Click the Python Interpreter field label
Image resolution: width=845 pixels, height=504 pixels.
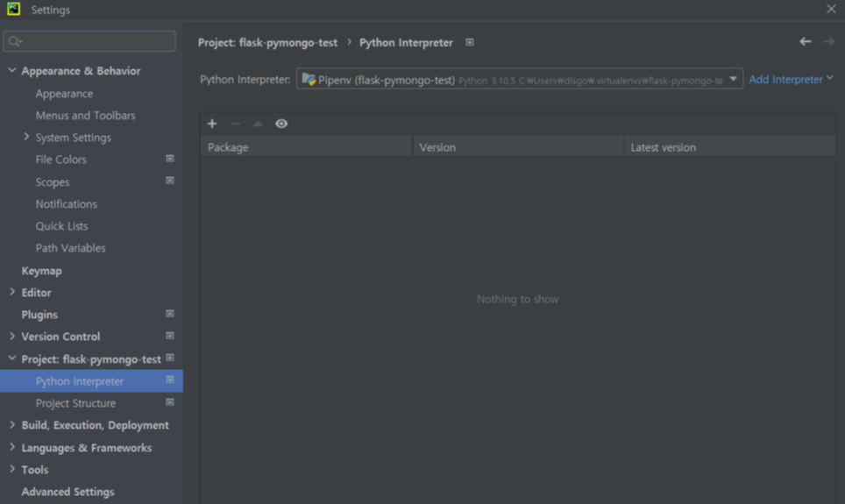click(245, 79)
